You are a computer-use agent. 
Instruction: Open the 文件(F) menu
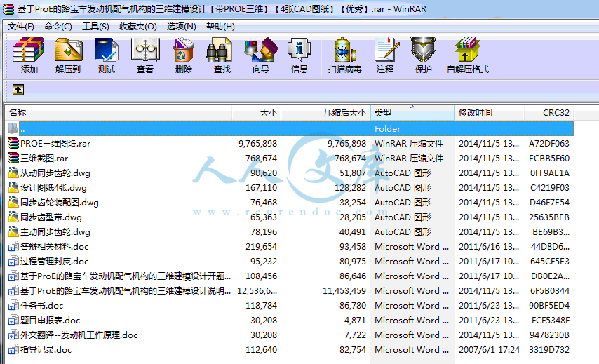click(20, 27)
